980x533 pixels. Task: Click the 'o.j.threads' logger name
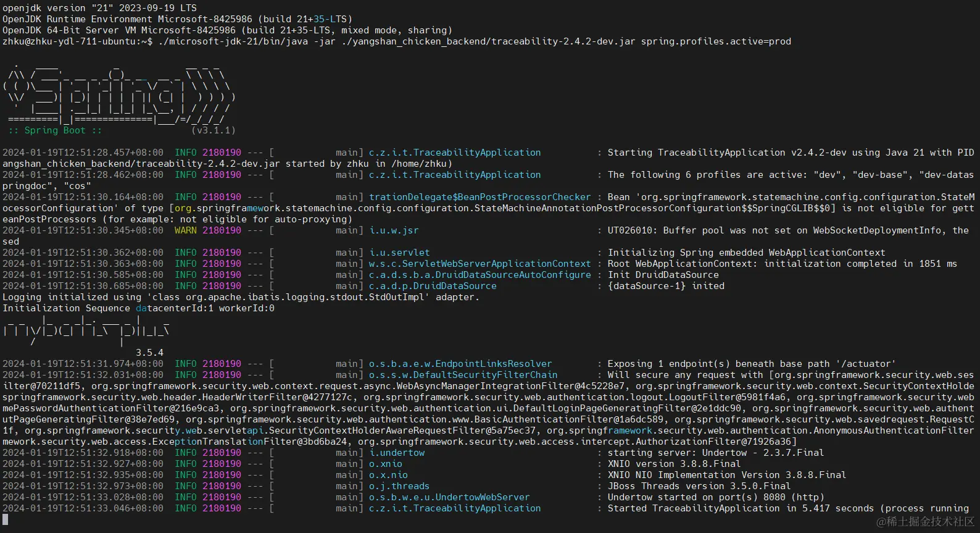click(x=399, y=486)
